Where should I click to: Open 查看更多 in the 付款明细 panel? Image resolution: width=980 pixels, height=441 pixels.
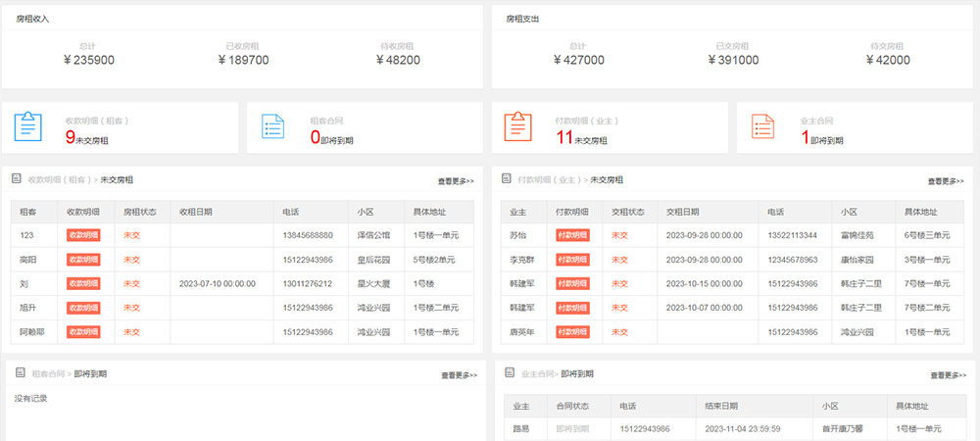(946, 181)
